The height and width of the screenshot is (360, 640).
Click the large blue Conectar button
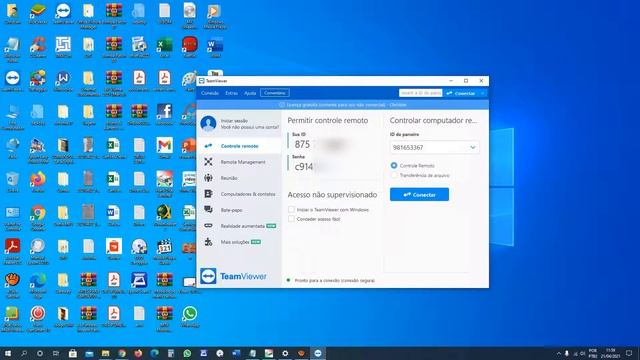pyautogui.click(x=419, y=194)
